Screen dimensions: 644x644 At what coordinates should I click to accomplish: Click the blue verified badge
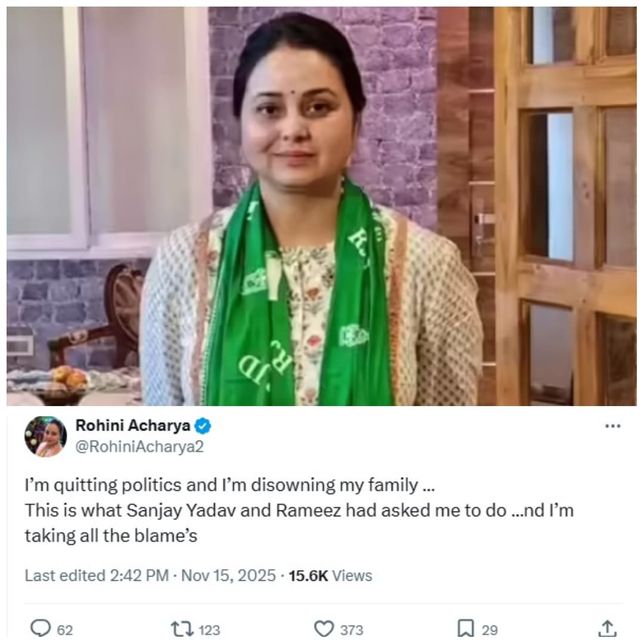203,426
